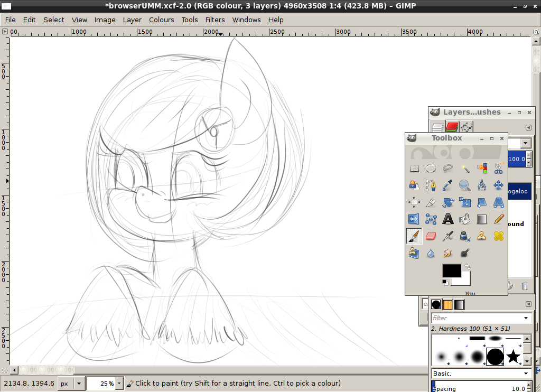Select the Bucket Fill tool
The height and width of the screenshot is (392, 541).
pyautogui.click(x=465, y=219)
